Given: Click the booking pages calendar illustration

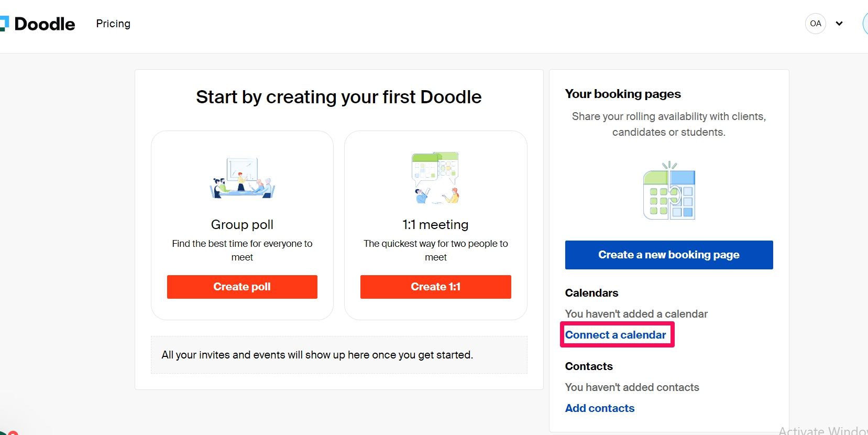Looking at the screenshot, I should 669,191.
